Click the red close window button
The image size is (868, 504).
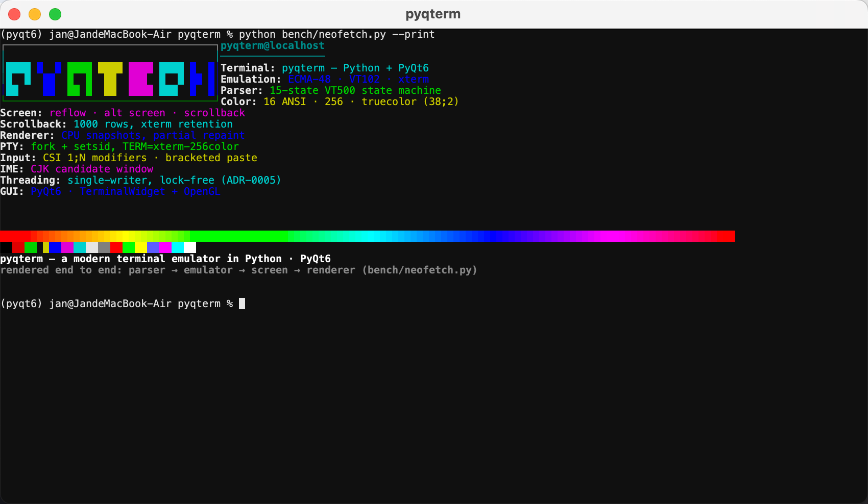pos(14,14)
